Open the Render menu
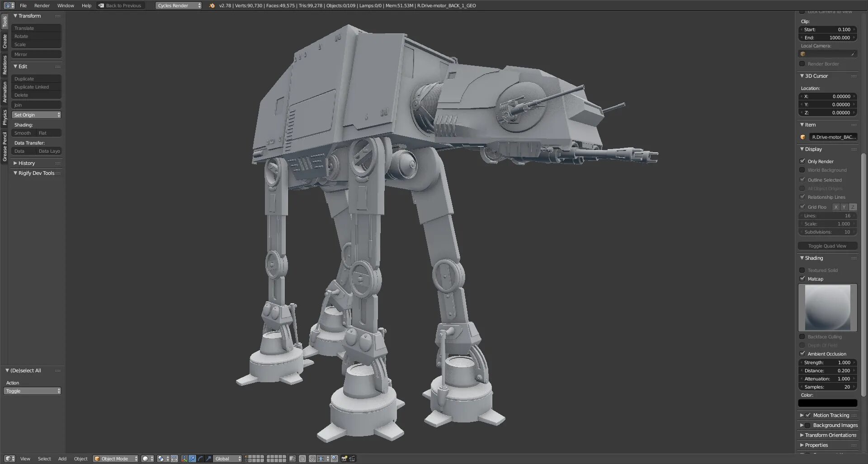Viewport: 868px width, 464px height. [42, 5]
